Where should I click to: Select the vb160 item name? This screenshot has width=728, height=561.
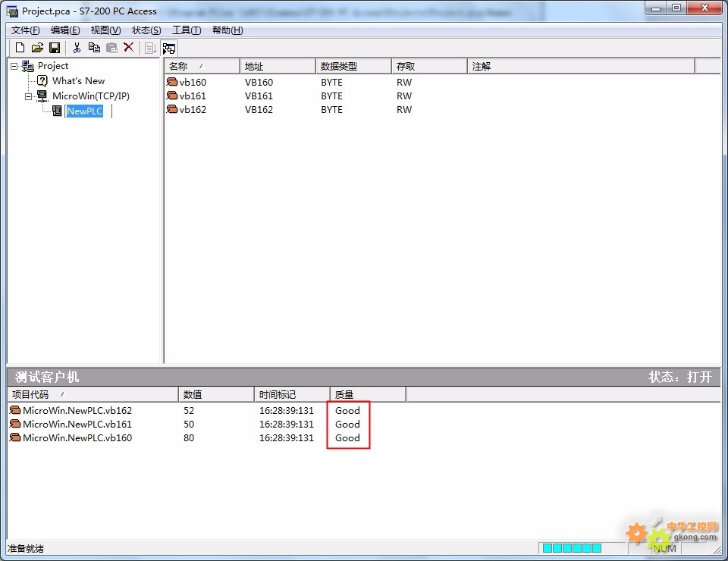193,82
